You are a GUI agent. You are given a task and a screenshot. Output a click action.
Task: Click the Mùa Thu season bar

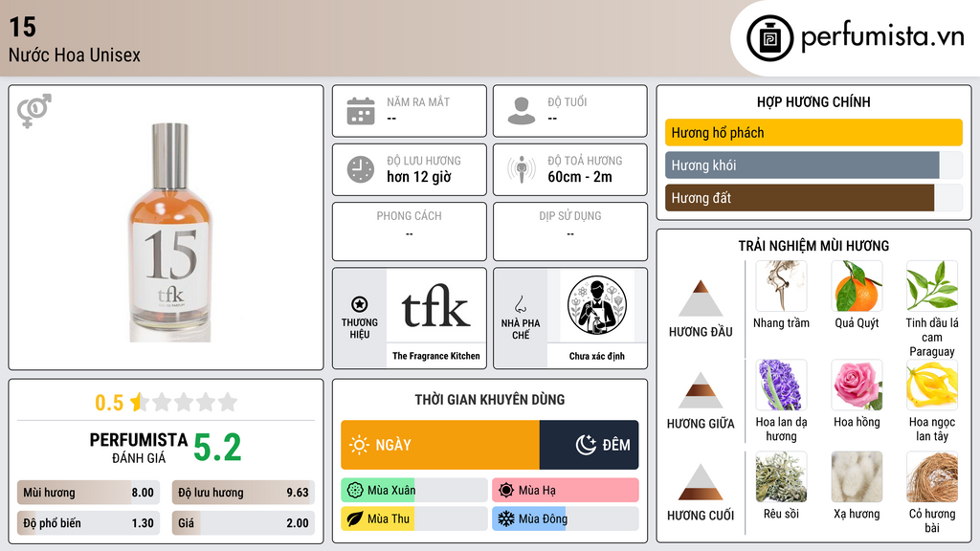click(x=414, y=518)
